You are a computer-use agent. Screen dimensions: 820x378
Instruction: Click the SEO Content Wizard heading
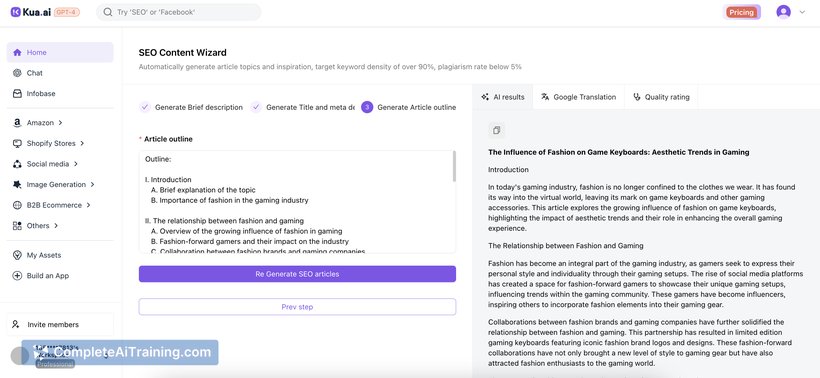(183, 52)
